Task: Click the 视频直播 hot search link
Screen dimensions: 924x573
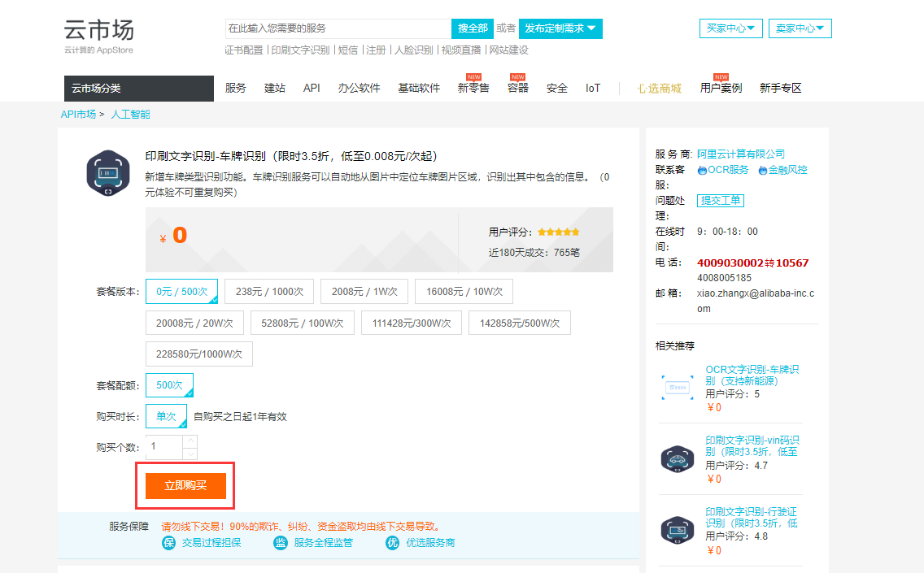Action: [461, 50]
